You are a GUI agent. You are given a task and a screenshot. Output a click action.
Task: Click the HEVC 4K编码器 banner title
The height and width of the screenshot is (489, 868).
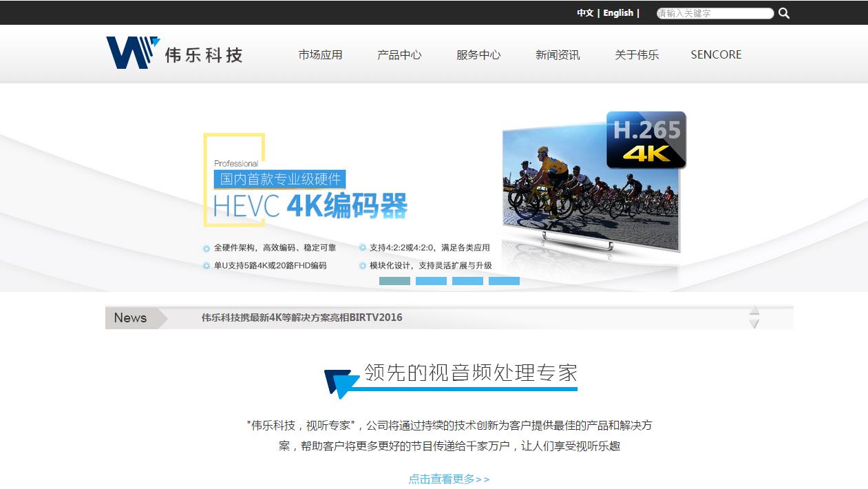310,206
